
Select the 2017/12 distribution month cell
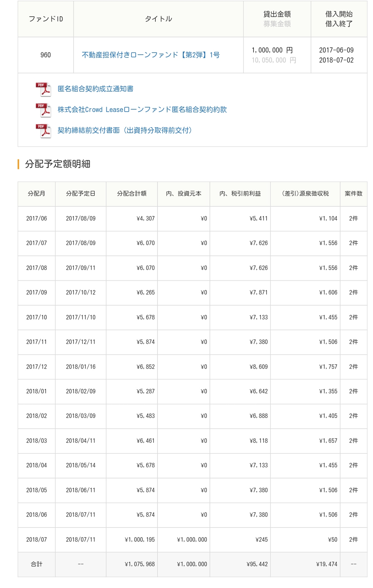click(x=37, y=367)
